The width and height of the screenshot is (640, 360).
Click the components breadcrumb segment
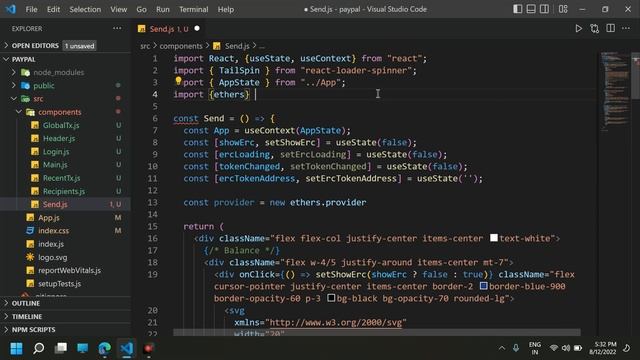[181, 46]
